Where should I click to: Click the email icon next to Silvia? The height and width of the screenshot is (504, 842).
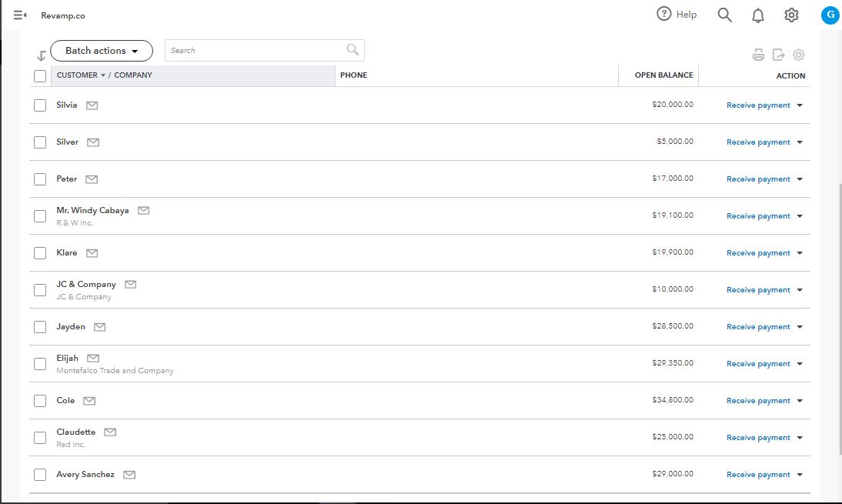(92, 105)
